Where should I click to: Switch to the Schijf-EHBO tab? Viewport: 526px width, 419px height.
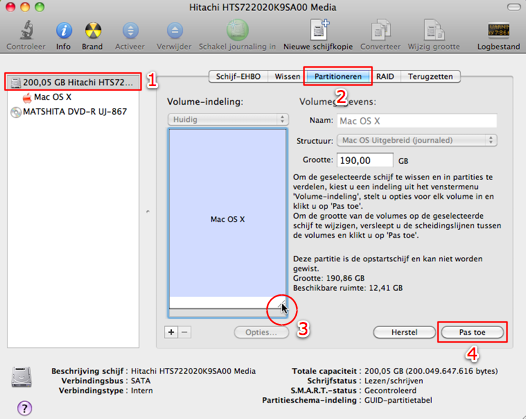238,76
